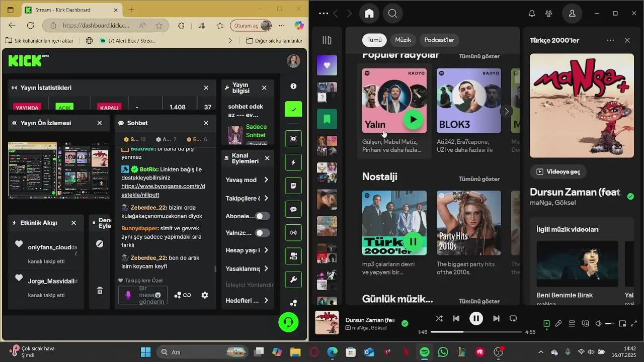Close the Türkçe 2000'ler now playing panel
This screenshot has width=644, height=362.
[627, 40]
